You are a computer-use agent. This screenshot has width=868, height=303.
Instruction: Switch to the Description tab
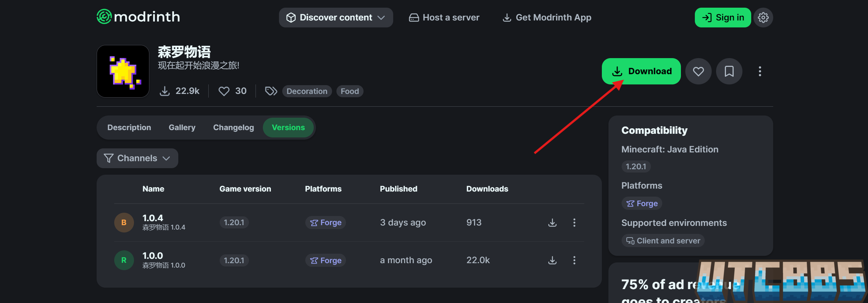[129, 128]
